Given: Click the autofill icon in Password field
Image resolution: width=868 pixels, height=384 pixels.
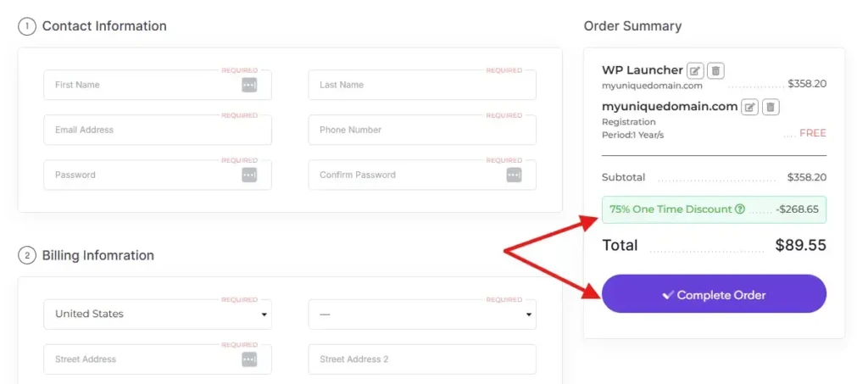Looking at the screenshot, I should pyautogui.click(x=249, y=175).
